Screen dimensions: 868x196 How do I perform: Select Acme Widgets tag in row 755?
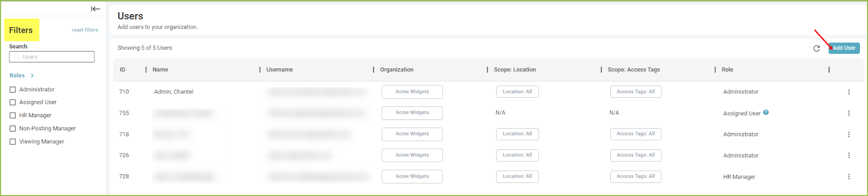(412, 113)
